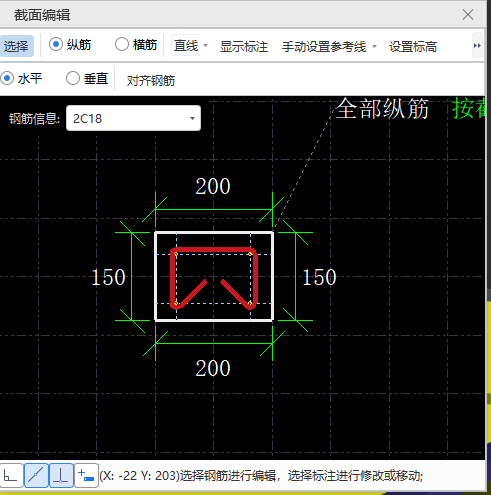Select the top-right longitudinal rebar point

pos(250,254)
